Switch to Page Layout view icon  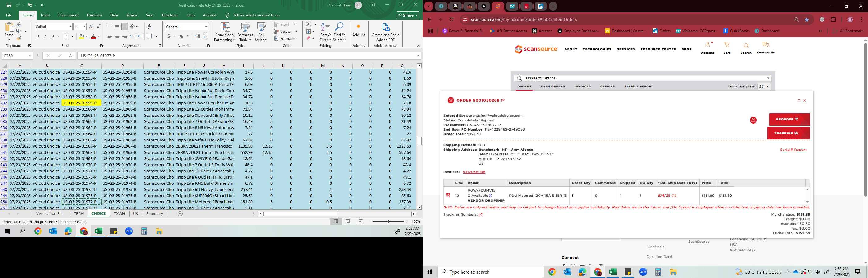pos(348,221)
